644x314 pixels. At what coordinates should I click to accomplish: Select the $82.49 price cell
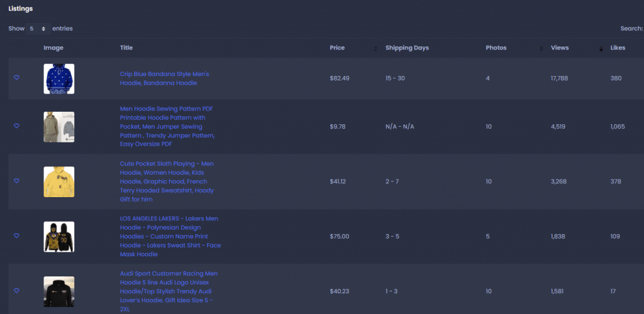coord(340,78)
